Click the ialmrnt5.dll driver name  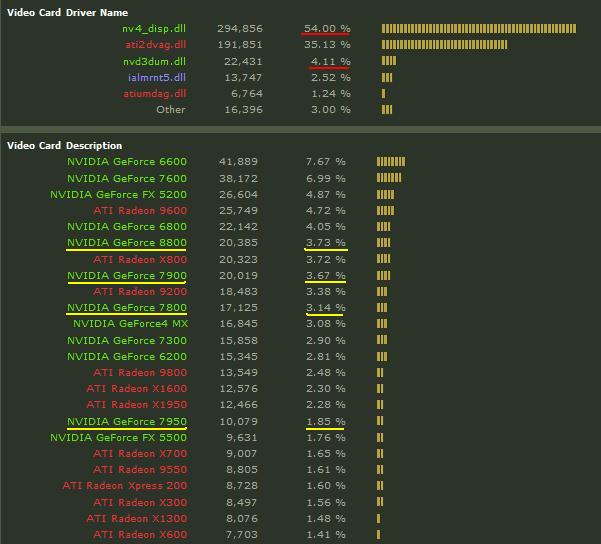157,78
